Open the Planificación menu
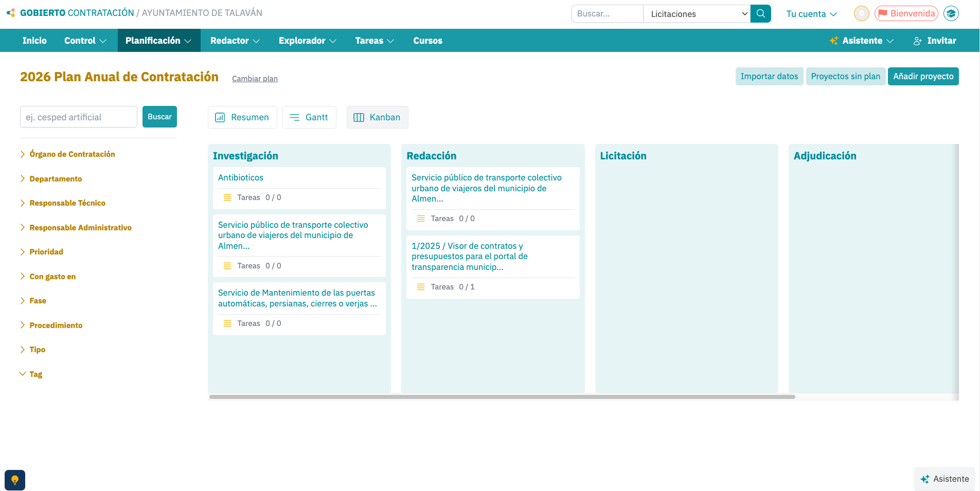The height and width of the screenshot is (491, 980). pyautogui.click(x=158, y=41)
